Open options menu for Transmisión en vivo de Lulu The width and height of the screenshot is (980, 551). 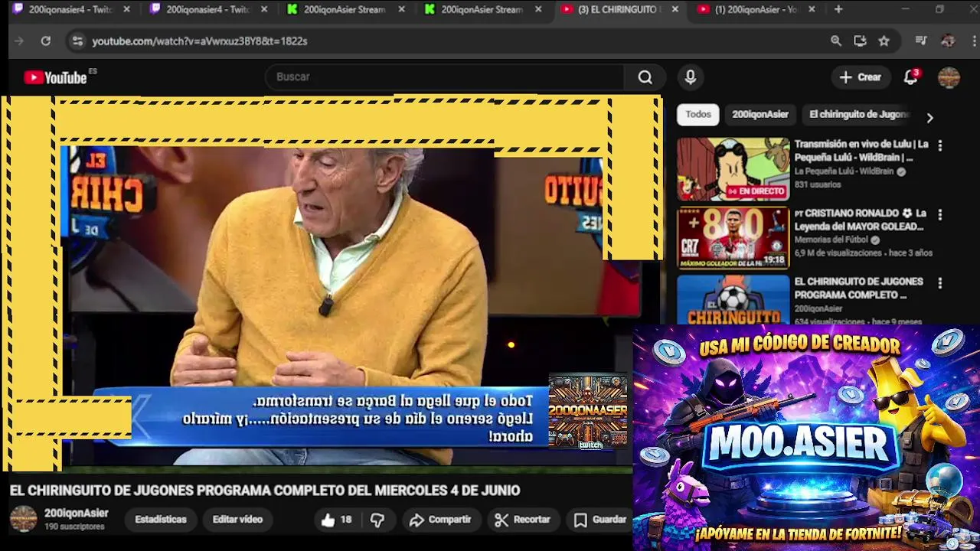click(x=940, y=145)
